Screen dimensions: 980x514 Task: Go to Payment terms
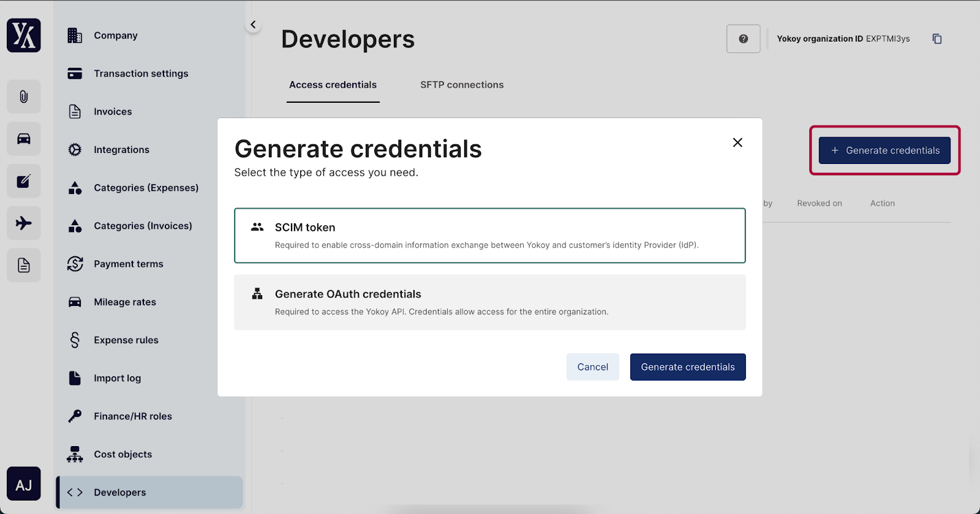click(x=129, y=264)
